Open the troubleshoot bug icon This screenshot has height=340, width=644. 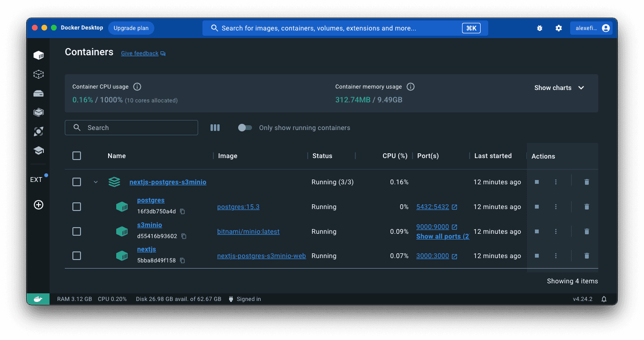(x=540, y=28)
